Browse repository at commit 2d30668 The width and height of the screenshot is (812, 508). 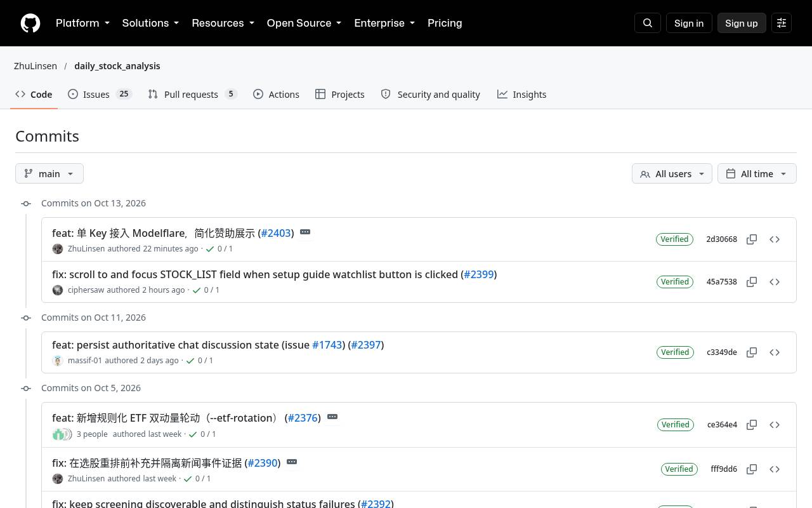click(775, 239)
